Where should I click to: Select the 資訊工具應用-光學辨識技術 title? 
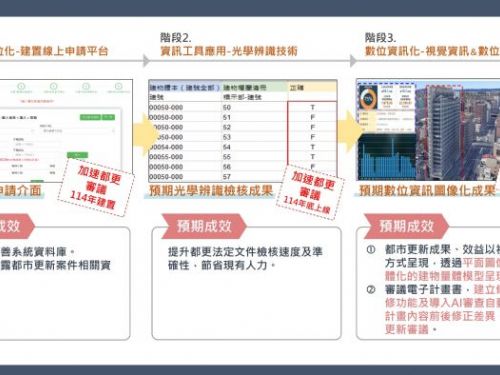pos(229,51)
